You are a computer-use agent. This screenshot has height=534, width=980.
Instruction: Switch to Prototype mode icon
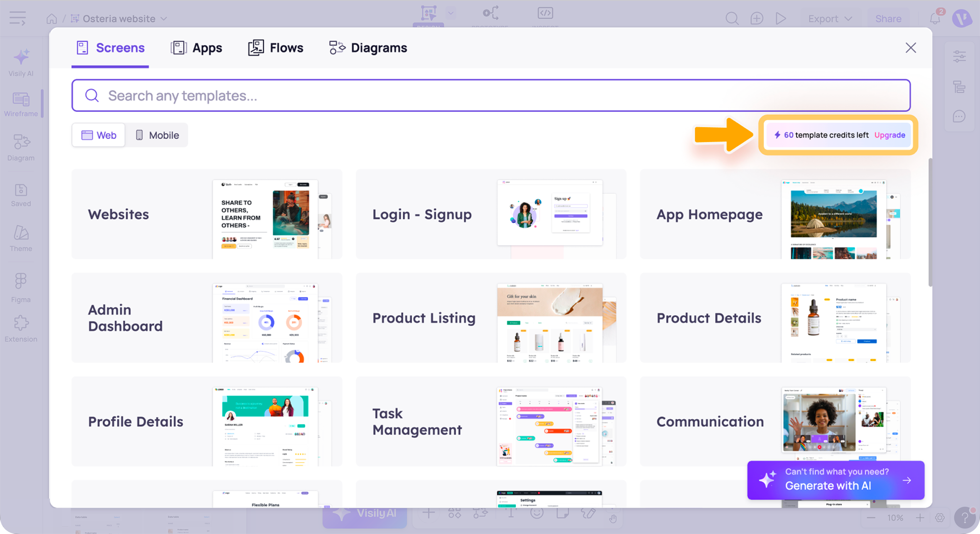coord(490,13)
